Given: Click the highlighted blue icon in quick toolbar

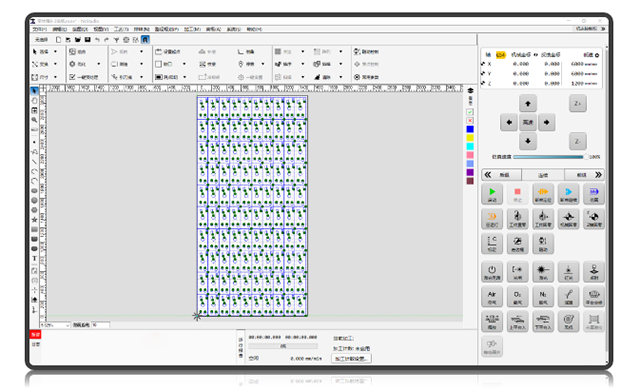Looking at the screenshot, I should (x=145, y=40).
